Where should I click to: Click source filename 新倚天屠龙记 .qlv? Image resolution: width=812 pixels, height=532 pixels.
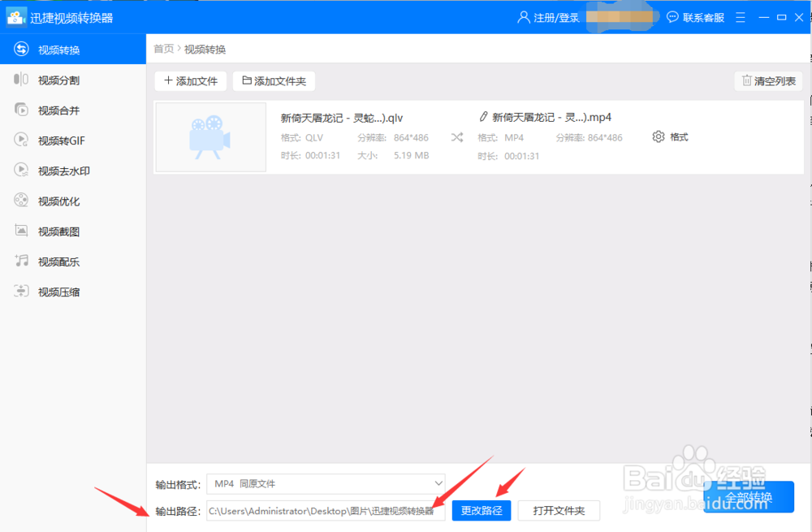(342, 118)
